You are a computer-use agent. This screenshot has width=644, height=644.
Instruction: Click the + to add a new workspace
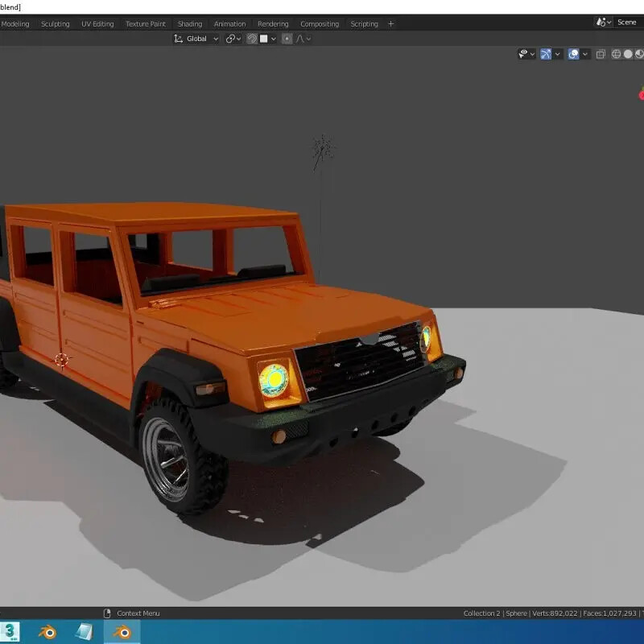pos(391,23)
